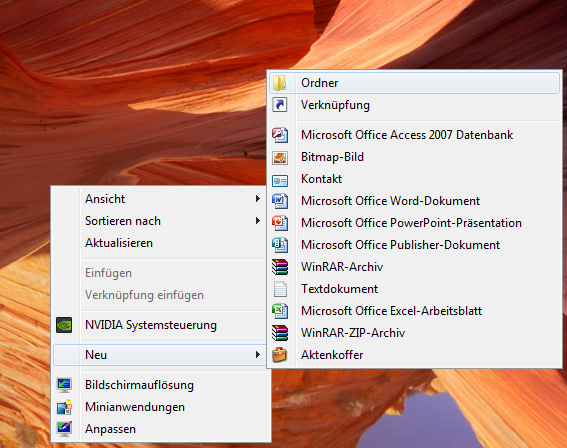
Task: Click the Bitmap-Bild paint icon
Action: tap(280, 157)
